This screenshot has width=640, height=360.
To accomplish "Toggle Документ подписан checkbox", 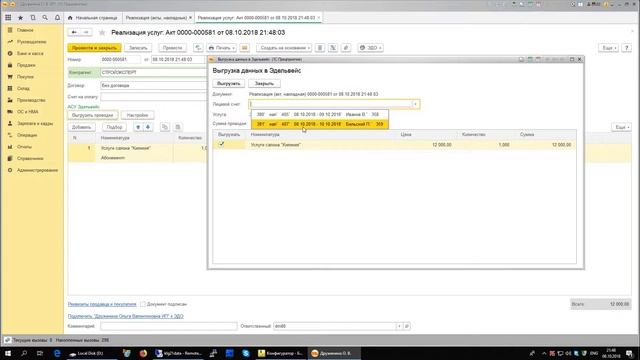I will click(x=142, y=304).
